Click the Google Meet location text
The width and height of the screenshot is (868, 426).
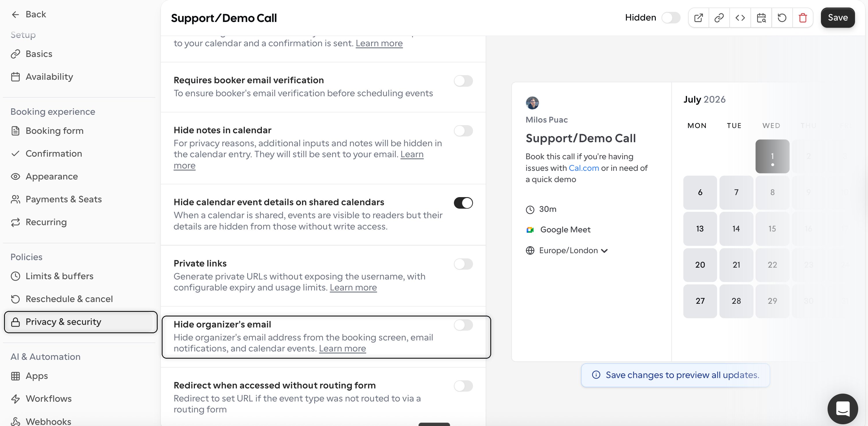565,230
